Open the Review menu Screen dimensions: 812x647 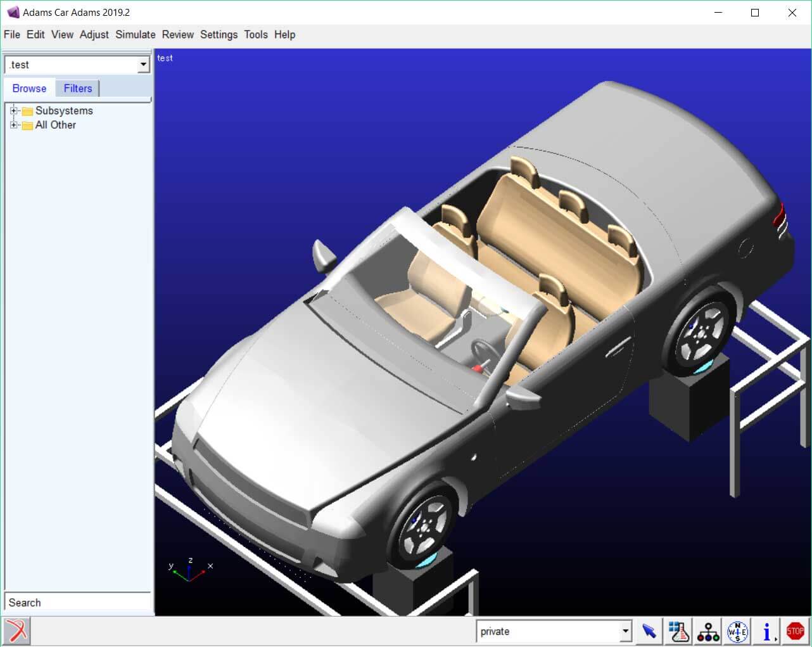click(177, 35)
